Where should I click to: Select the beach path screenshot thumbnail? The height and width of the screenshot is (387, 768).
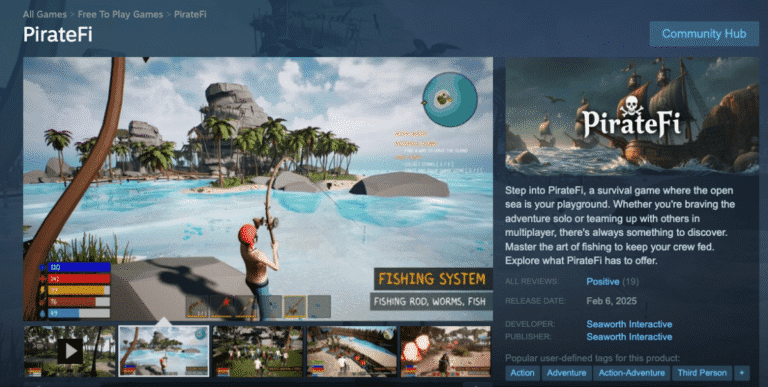(x=352, y=351)
